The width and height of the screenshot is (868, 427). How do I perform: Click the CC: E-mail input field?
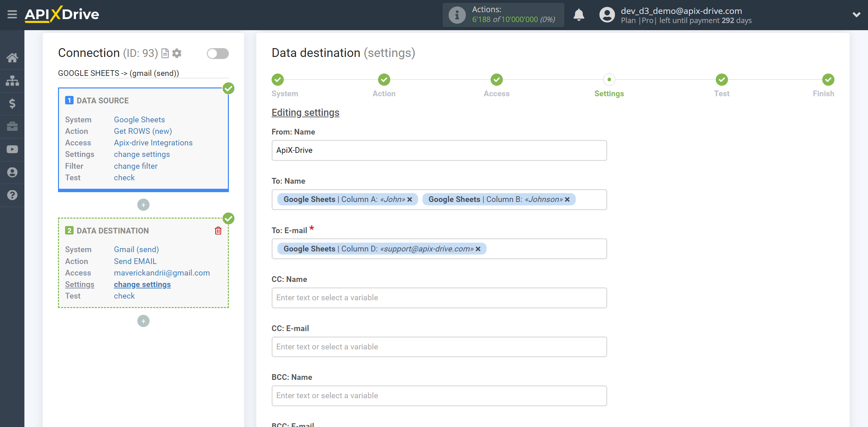coord(439,347)
